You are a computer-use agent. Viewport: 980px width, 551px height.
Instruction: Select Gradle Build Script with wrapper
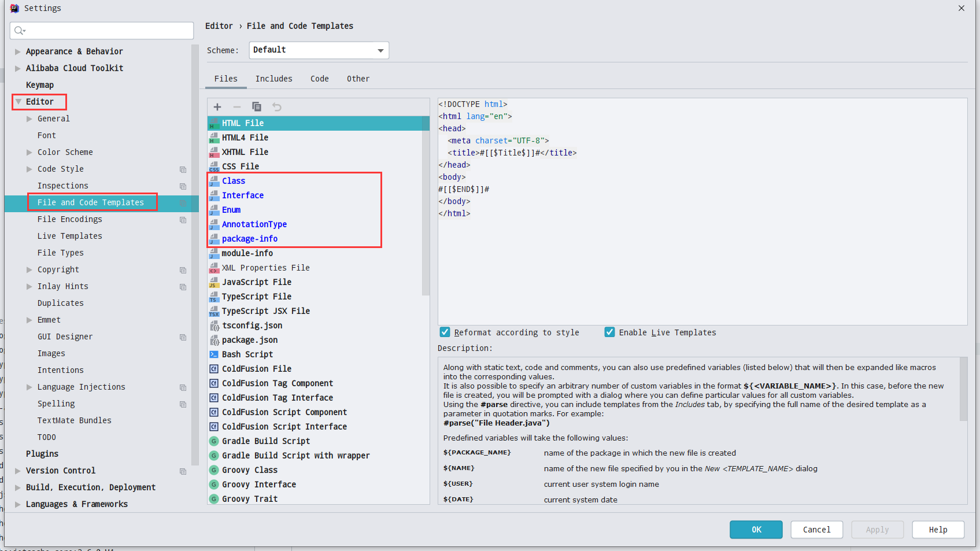pos(296,456)
